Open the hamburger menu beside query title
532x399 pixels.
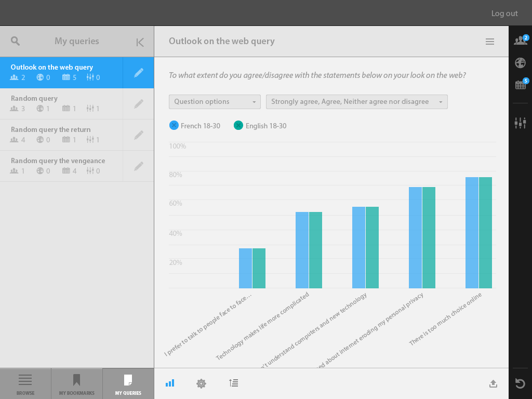(489, 42)
